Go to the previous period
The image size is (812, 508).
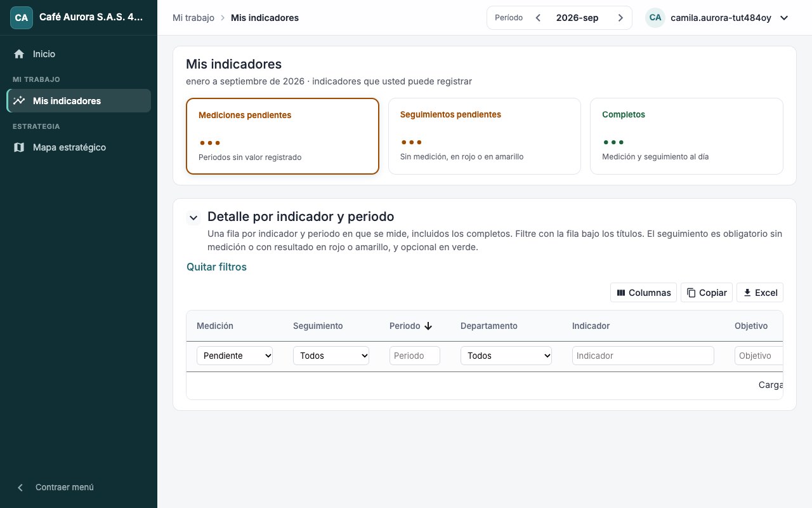click(538, 18)
